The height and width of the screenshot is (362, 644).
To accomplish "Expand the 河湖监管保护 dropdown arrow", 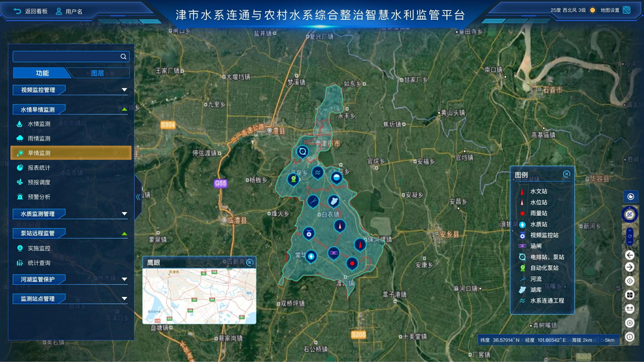I will [x=124, y=279].
